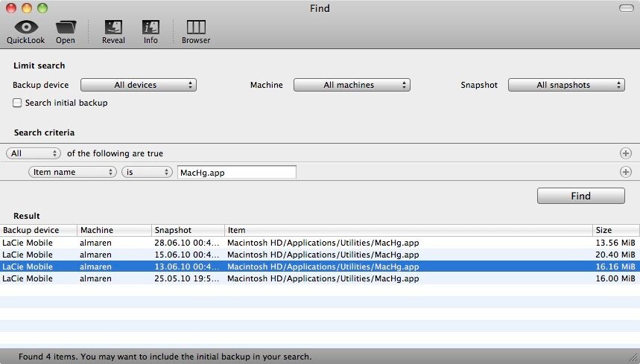Change the 'is' comparison dropdown
Image resolution: width=640 pixels, height=364 pixels.
147,172
